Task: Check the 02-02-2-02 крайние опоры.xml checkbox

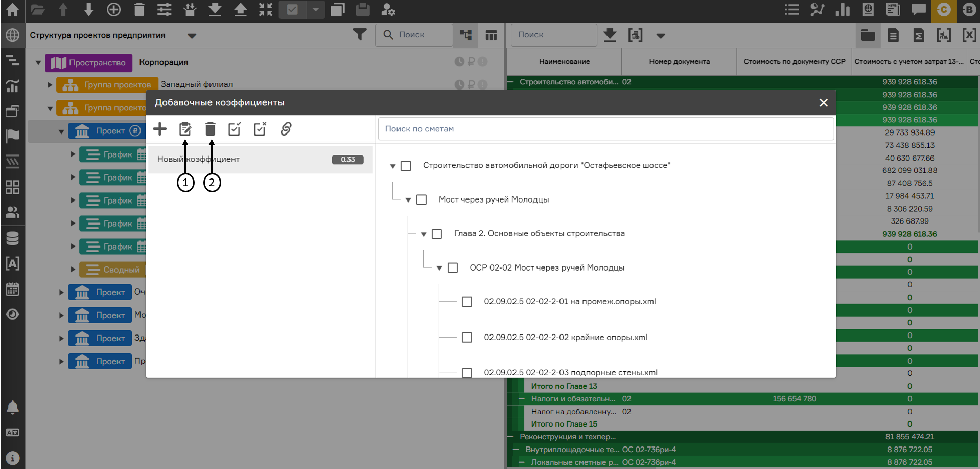Action: [467, 338]
